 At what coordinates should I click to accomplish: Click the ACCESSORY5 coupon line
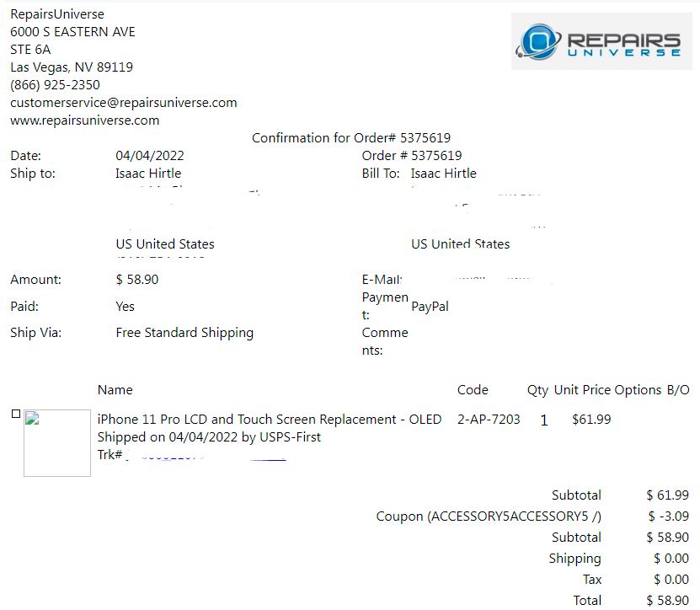489,516
